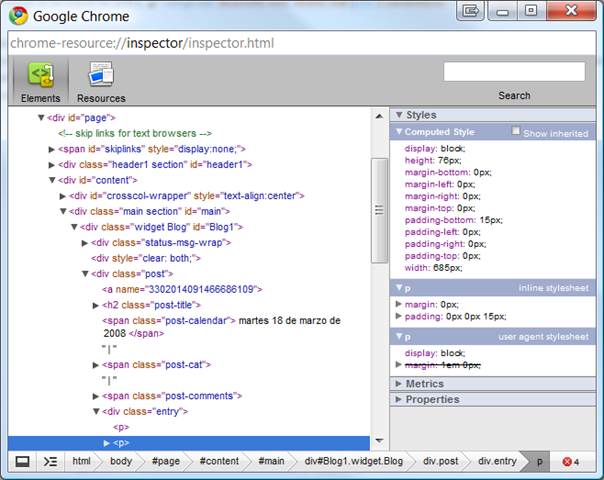Enable Show inherited checkbox
The width and height of the screenshot is (604, 480).
515,130
